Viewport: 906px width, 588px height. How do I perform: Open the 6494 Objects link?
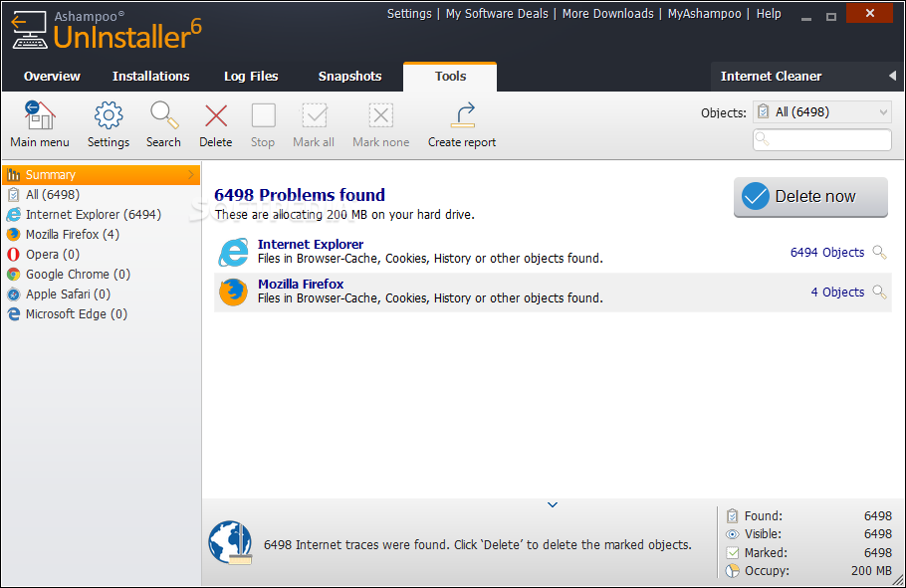(x=826, y=253)
